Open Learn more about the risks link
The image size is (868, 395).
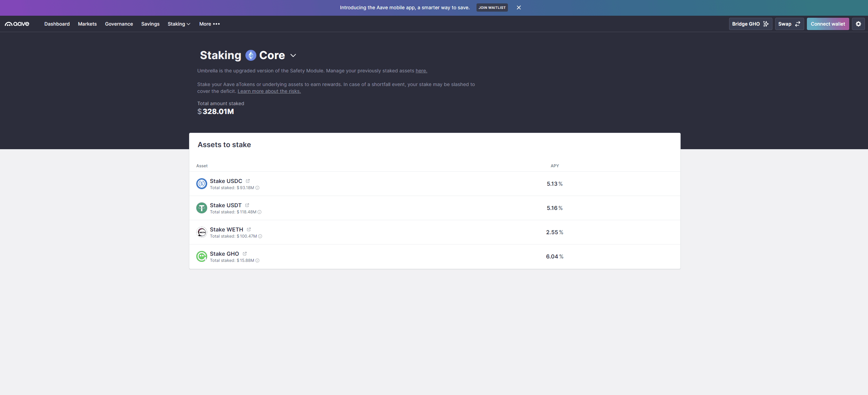pos(269,91)
